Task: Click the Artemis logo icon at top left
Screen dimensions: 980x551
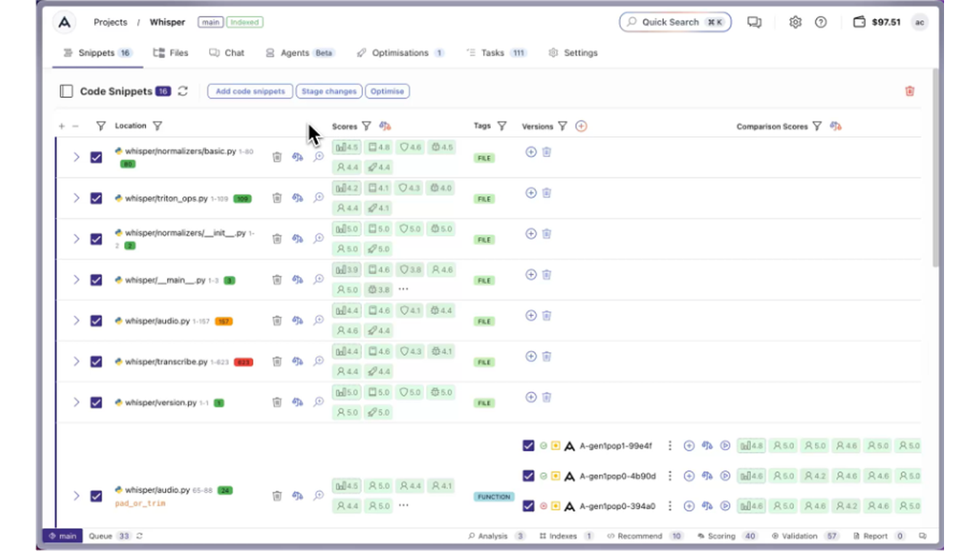Action: [x=64, y=22]
